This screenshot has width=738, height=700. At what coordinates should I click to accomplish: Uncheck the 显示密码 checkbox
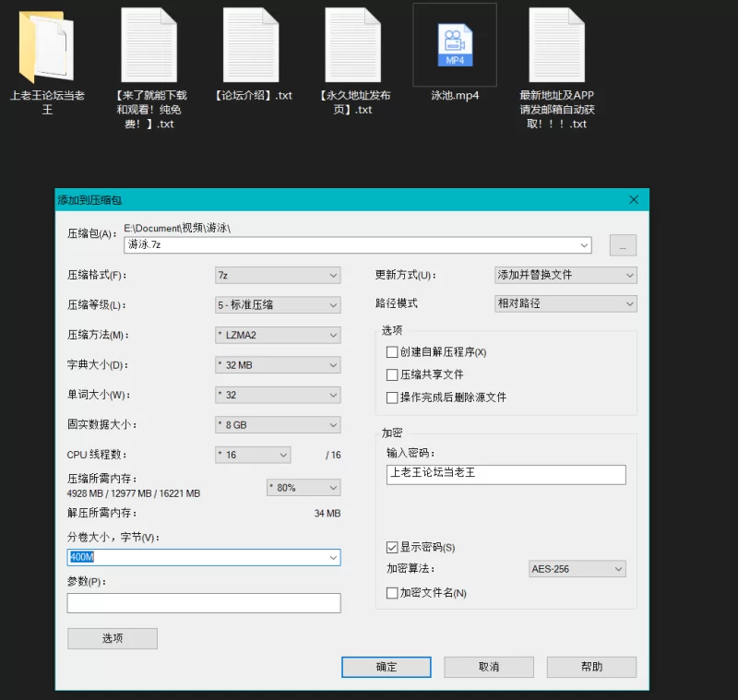pyautogui.click(x=393, y=548)
